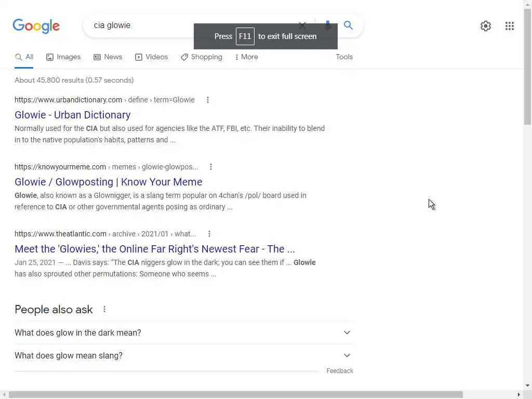The width and height of the screenshot is (532, 399).
Task: Open the More search categories menu
Action: pos(246,57)
